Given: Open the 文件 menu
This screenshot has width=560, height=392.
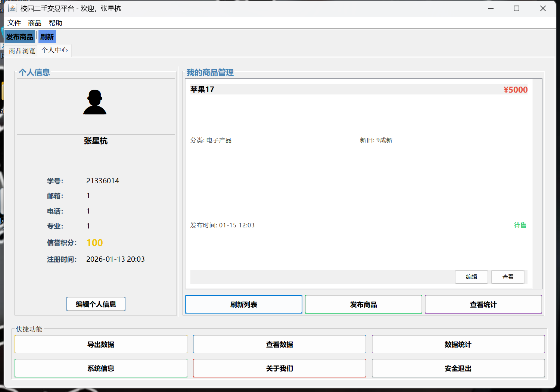Looking at the screenshot, I should click(x=14, y=23).
